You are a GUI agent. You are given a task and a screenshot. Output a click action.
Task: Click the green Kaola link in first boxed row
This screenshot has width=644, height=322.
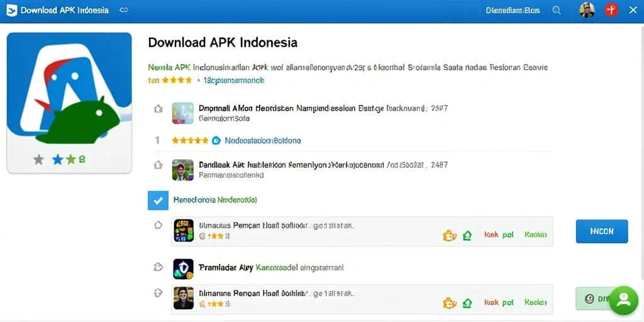click(536, 235)
